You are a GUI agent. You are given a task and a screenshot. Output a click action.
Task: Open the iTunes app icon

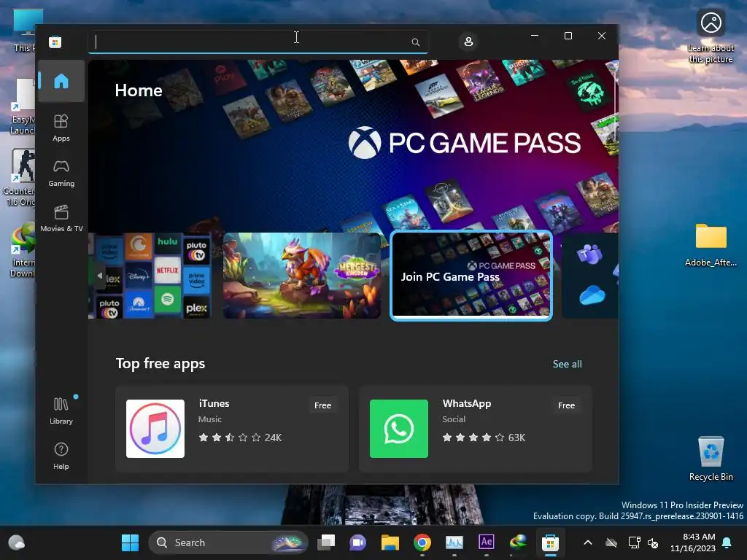(155, 429)
